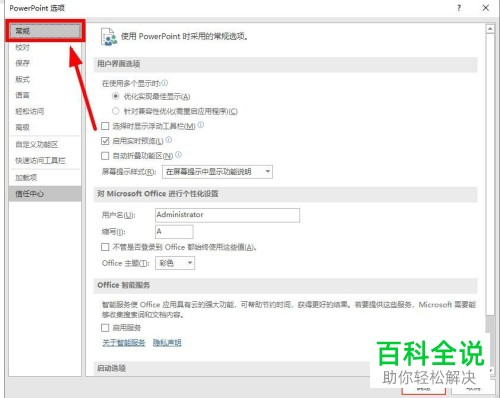The image size is (500, 398).
Task: Open the 保存 options category
Action: pos(45,63)
